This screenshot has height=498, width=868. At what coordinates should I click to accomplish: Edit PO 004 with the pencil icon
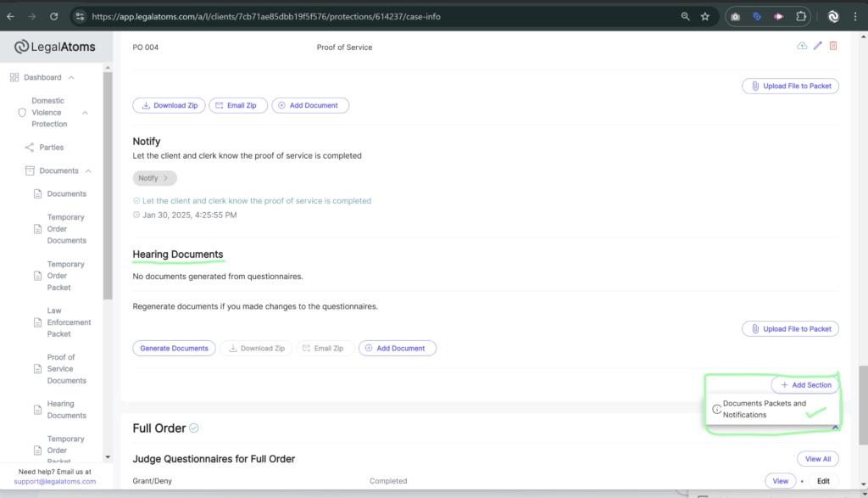pos(818,46)
